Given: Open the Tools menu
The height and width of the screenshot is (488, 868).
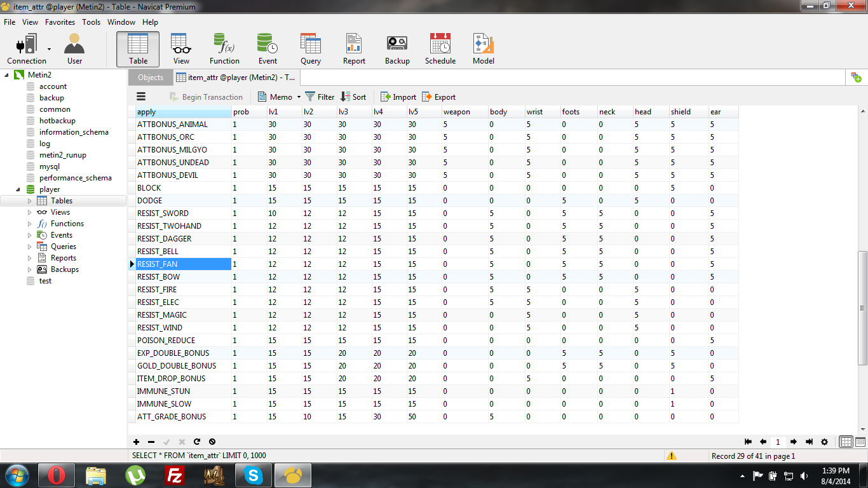Looking at the screenshot, I should click(x=91, y=22).
